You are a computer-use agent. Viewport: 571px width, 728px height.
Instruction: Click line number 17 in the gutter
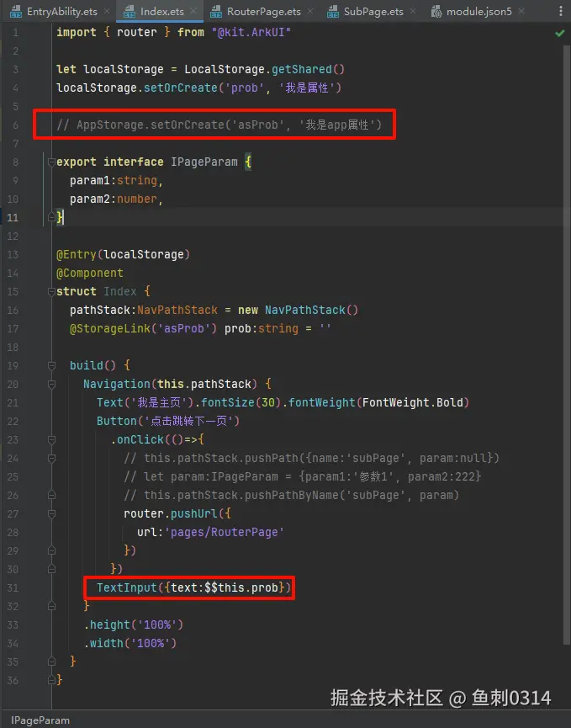[x=13, y=329]
